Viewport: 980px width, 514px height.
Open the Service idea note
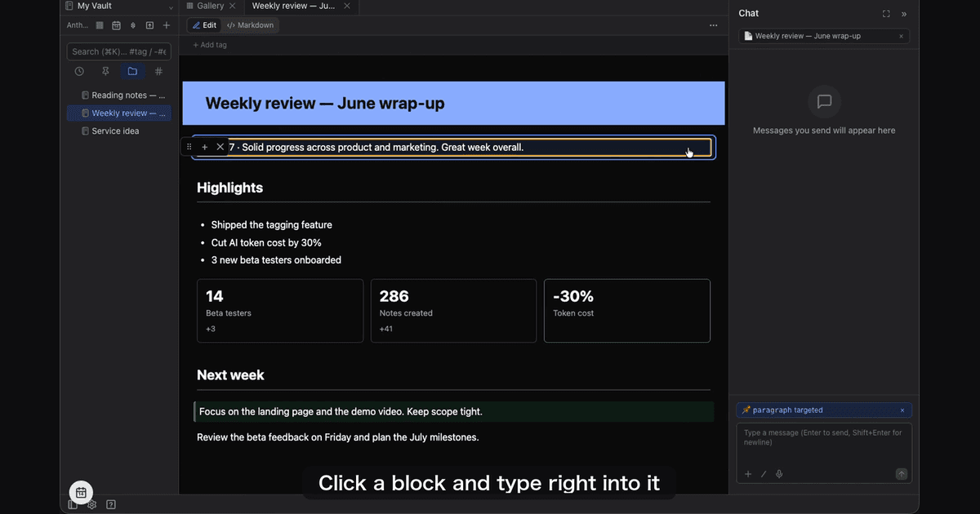pyautogui.click(x=119, y=131)
